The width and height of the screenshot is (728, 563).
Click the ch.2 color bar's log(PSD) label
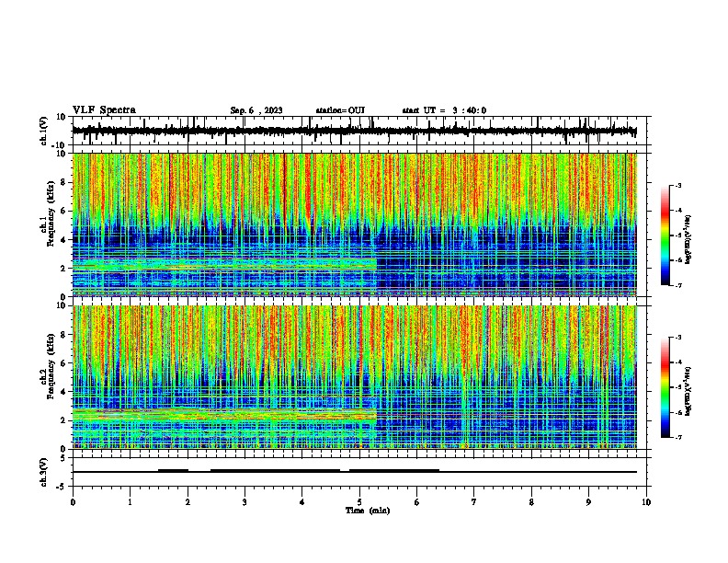(688, 391)
